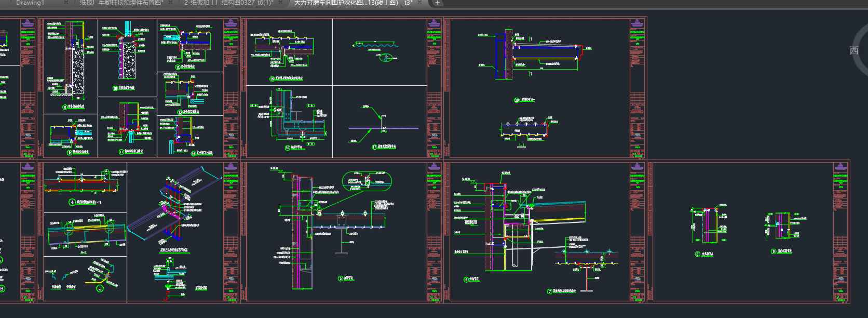The width and height of the screenshot is (868, 318).
Task: Select the active 大力打磨车间围护深化图 tab
Action: (353, 3)
